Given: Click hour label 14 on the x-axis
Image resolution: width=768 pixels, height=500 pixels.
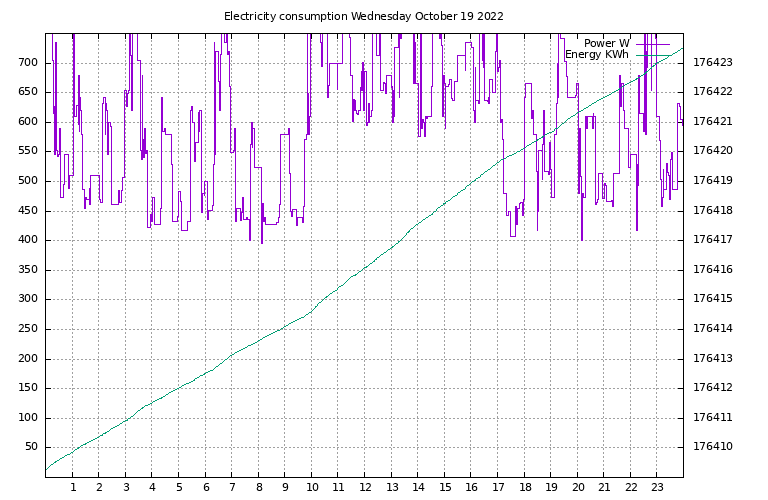Looking at the screenshot, I should coord(418,488).
